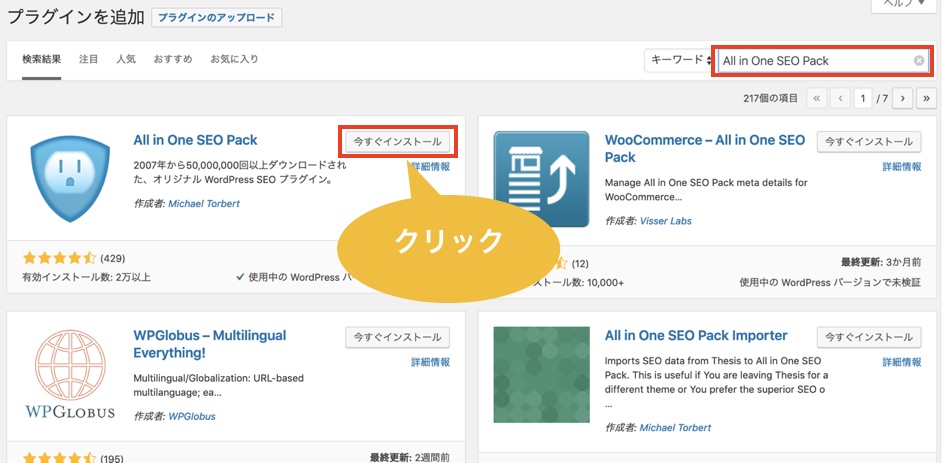942x463 pixels.
Task: Click the (429) rating count
Action: pyautogui.click(x=112, y=259)
